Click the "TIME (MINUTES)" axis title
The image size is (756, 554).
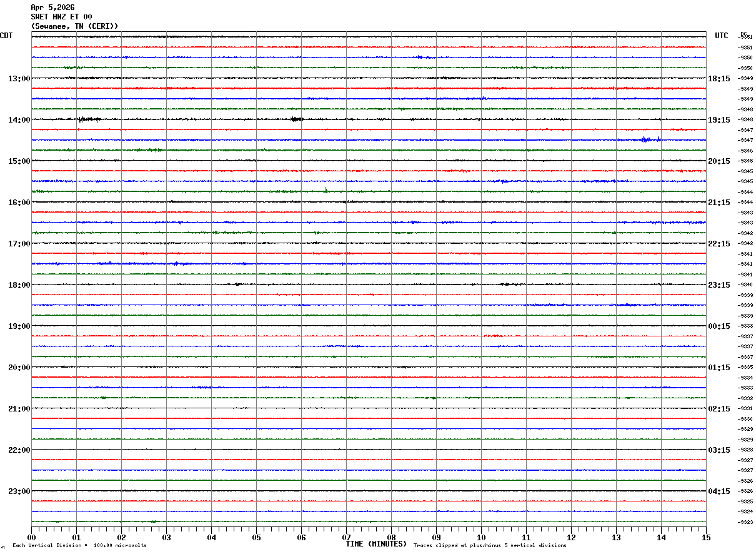[x=376, y=544]
